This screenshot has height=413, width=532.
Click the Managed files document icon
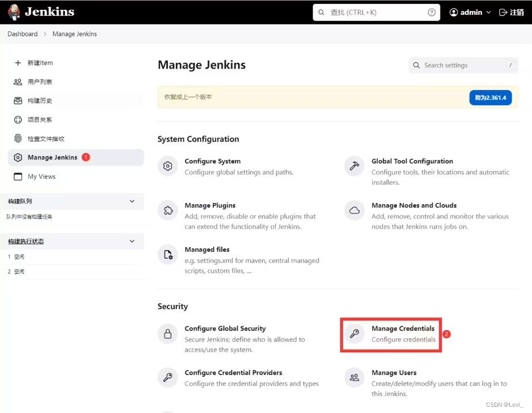(x=168, y=255)
